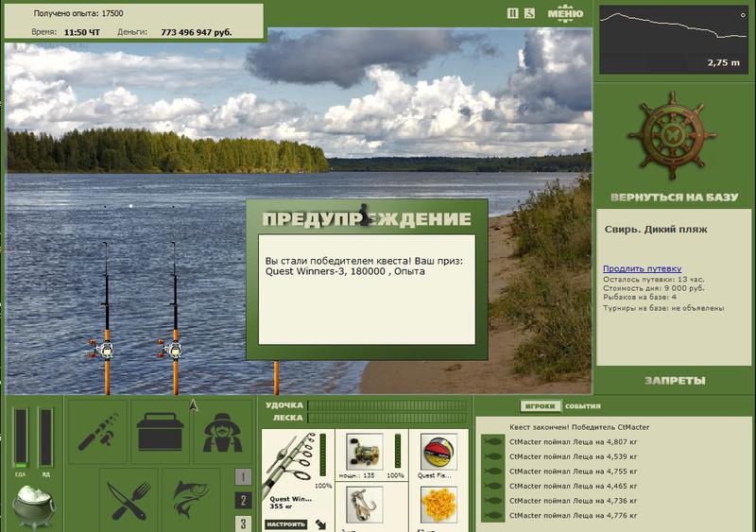Click 'Квест закончен! Победитель CtMacter' event
This screenshot has height=532, width=756.
click(579, 427)
